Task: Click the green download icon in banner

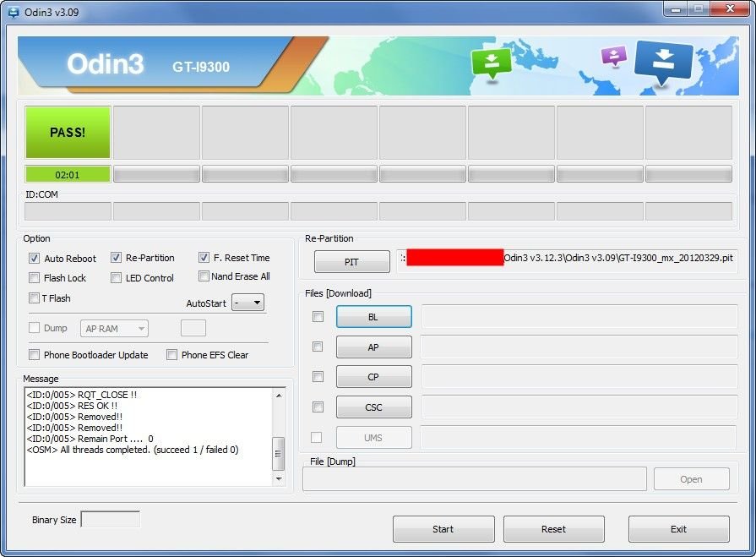Action: point(491,63)
